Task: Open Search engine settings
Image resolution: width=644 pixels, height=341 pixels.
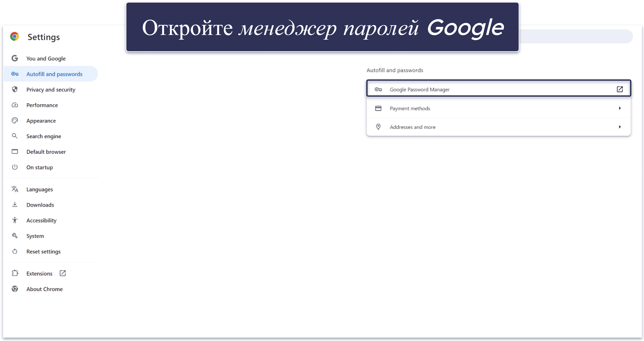Action: coord(51,136)
